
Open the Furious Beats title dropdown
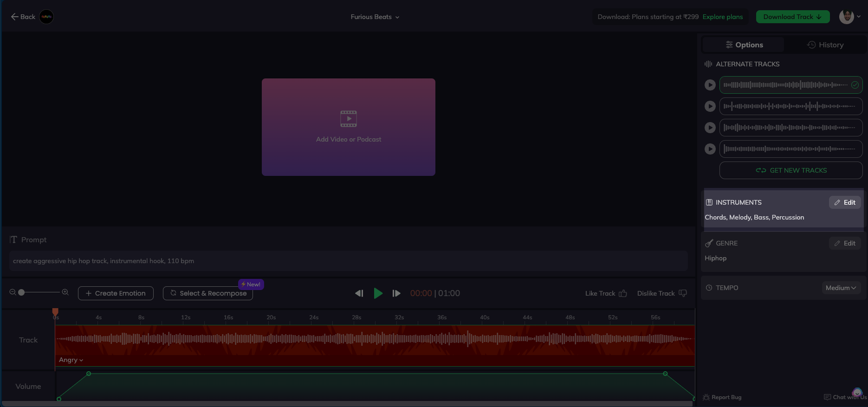tap(375, 17)
